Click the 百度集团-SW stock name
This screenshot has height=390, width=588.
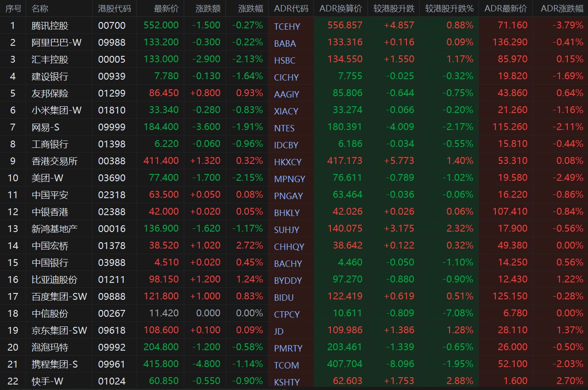(x=60, y=297)
